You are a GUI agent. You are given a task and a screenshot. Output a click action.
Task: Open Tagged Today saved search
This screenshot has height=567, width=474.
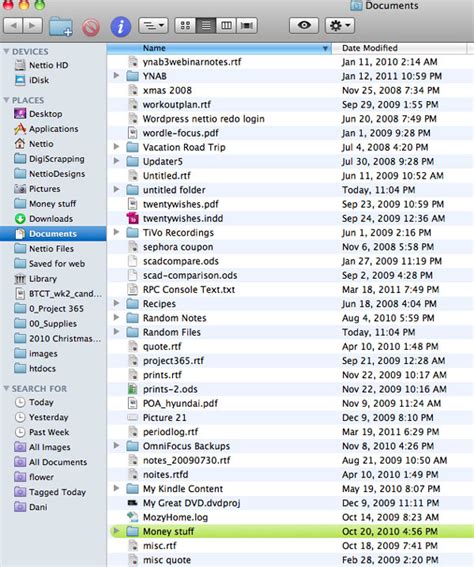[x=57, y=492]
